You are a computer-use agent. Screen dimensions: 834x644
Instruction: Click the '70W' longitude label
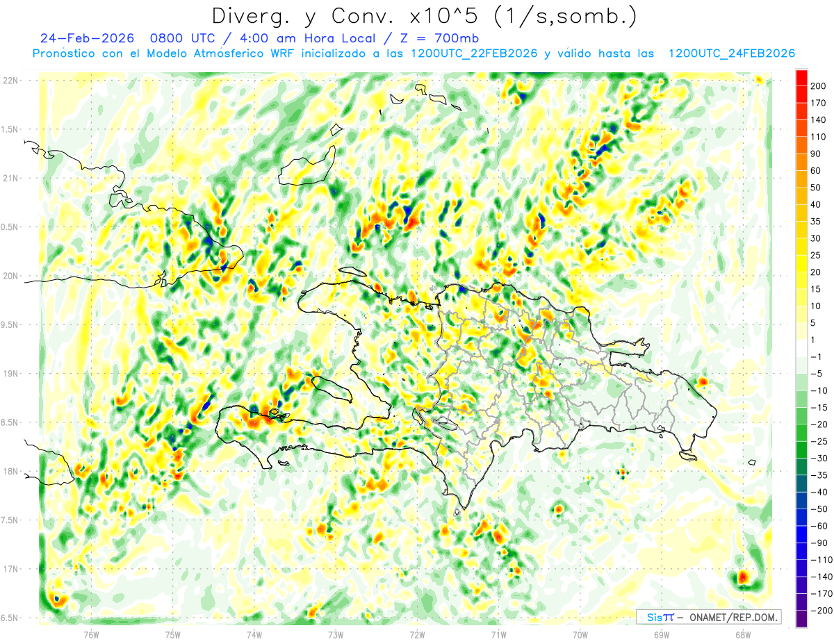point(580,634)
